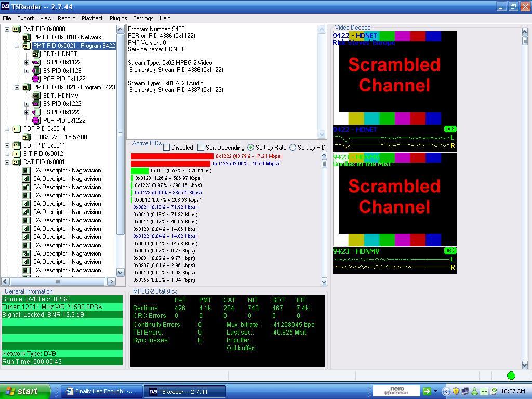
Task: Click the green status indicator in status bar
Action: tap(511, 376)
